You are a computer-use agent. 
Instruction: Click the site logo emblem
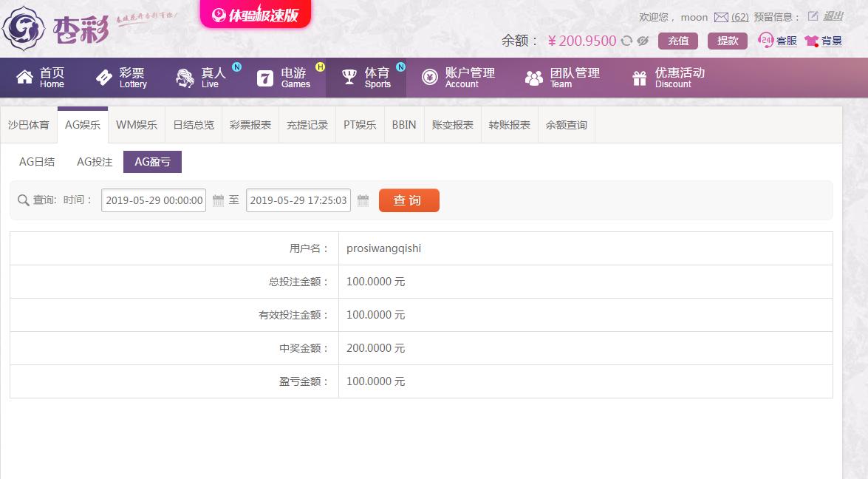[23, 28]
